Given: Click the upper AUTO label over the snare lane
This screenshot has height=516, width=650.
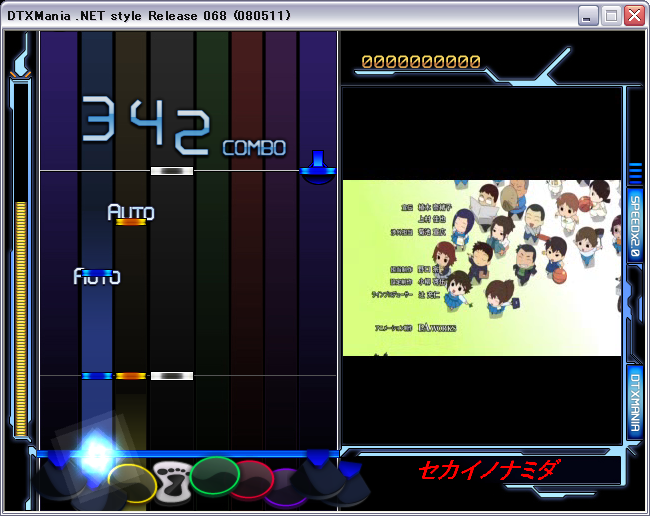Looking at the screenshot, I should click(x=131, y=212).
